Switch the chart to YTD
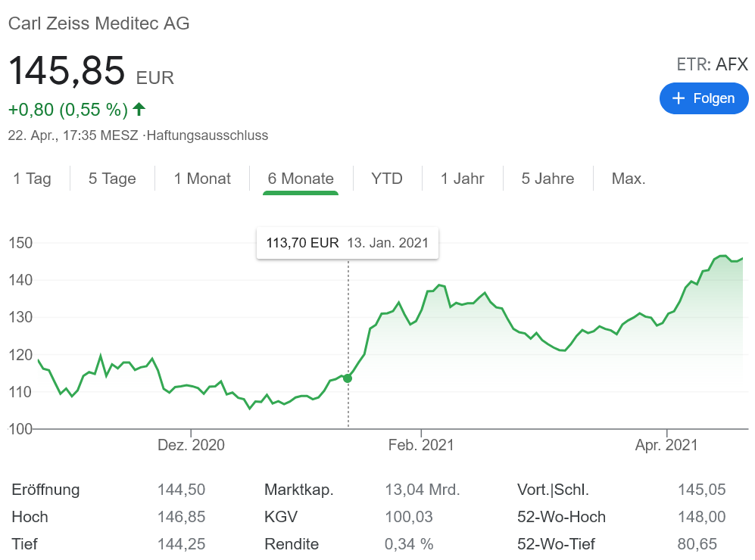 (387, 179)
